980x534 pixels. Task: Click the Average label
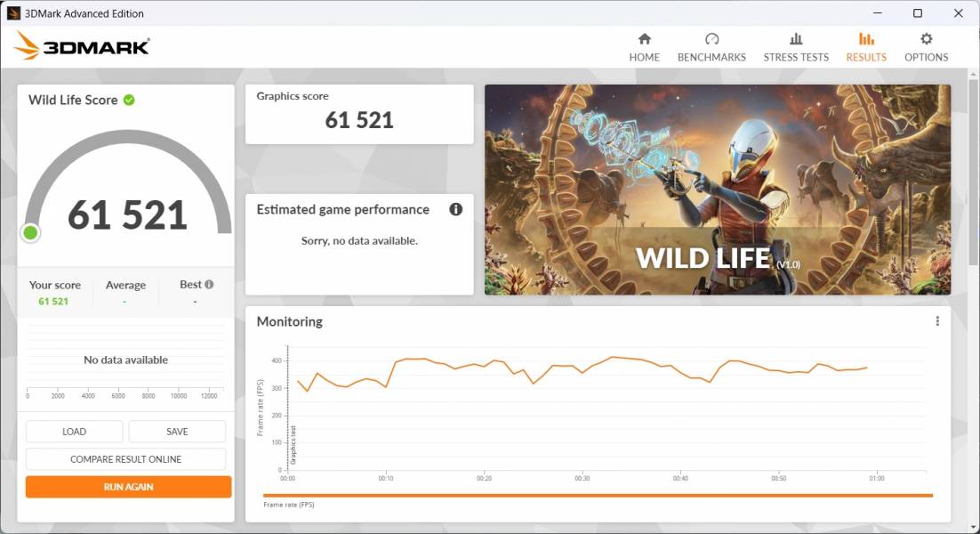point(125,285)
